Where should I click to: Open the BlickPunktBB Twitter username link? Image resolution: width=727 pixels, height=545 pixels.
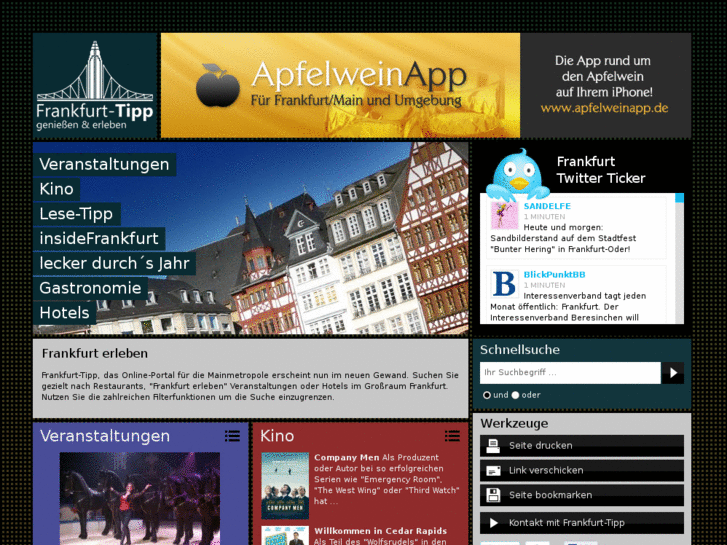(x=555, y=275)
